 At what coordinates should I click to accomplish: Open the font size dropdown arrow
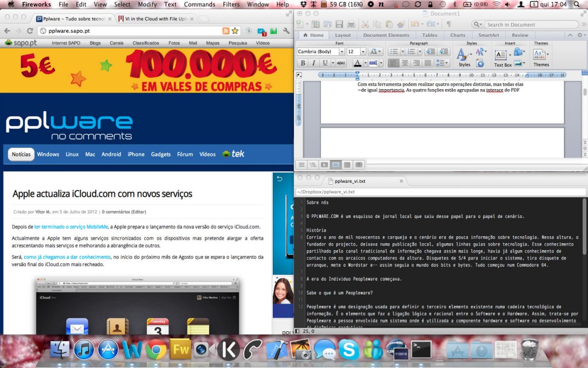363,51
